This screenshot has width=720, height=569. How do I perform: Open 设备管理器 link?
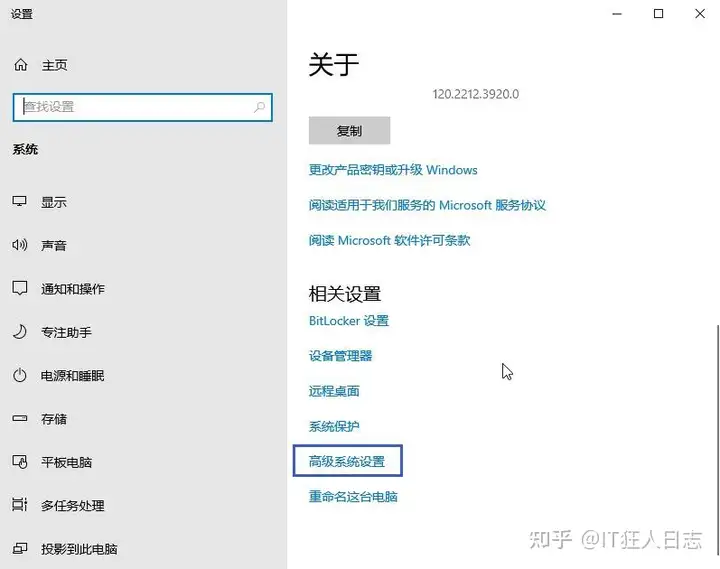[x=340, y=355]
